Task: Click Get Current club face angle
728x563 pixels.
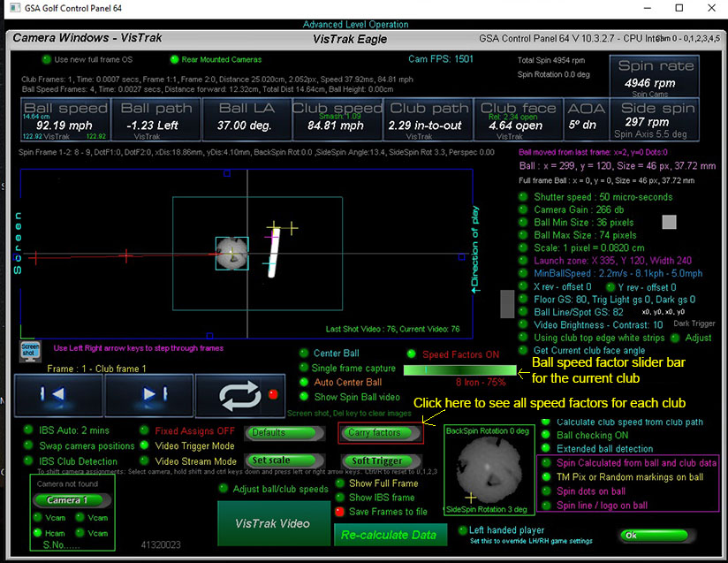Action: click(x=523, y=350)
